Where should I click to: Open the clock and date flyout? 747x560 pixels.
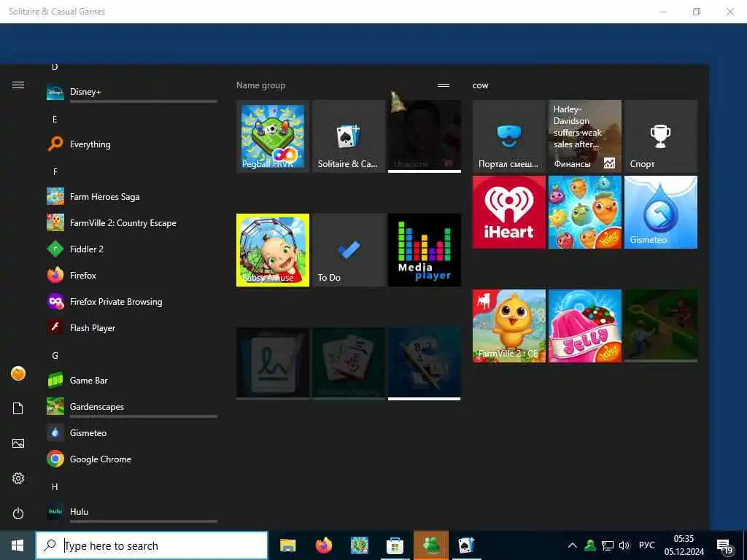click(x=684, y=545)
